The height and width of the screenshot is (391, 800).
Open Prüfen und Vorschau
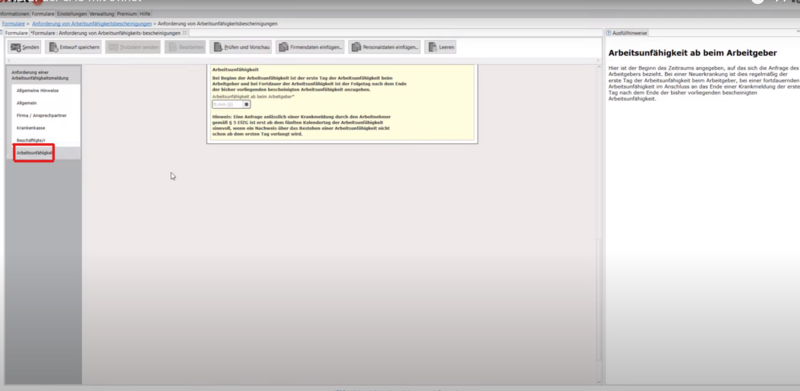tap(241, 47)
